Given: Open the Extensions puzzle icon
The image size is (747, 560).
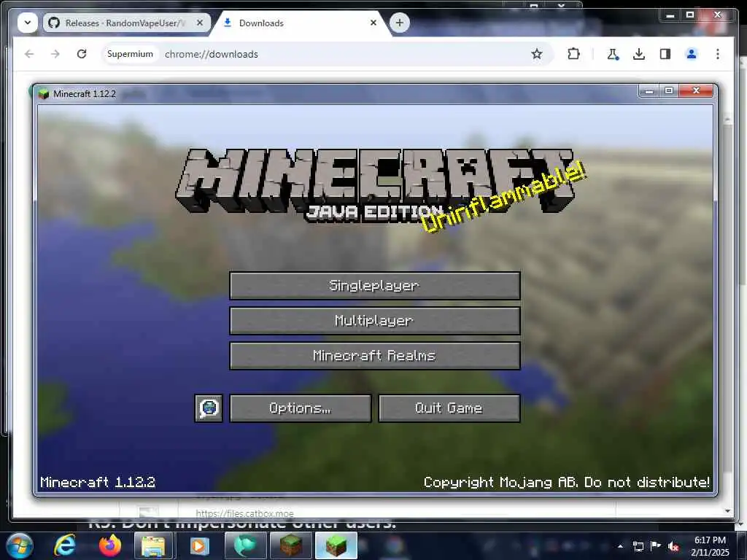Looking at the screenshot, I should [573, 54].
